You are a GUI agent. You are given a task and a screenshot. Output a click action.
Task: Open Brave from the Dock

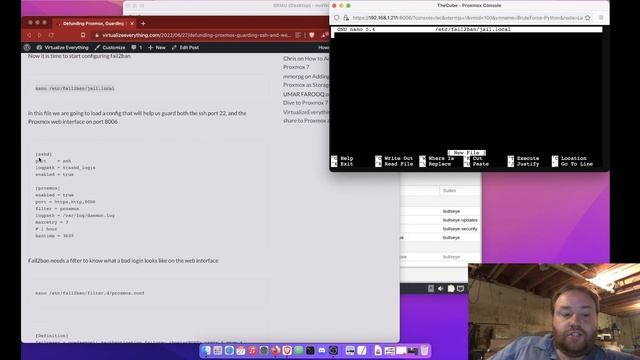(287, 351)
